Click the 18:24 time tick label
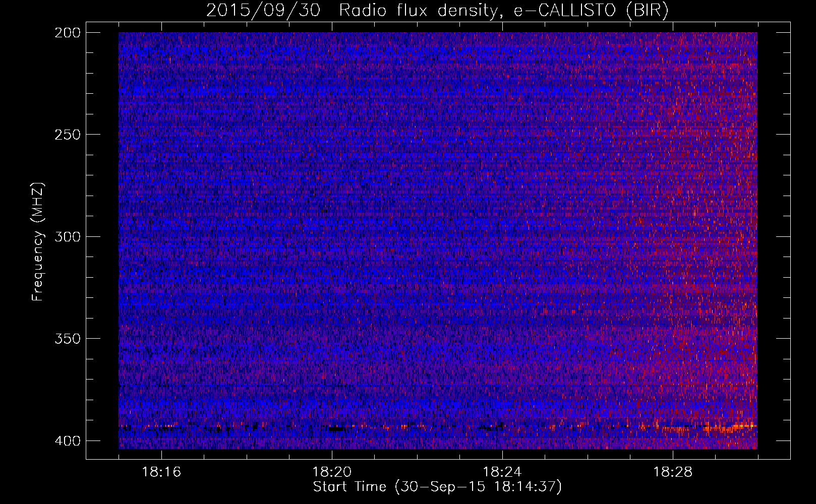 pos(502,472)
